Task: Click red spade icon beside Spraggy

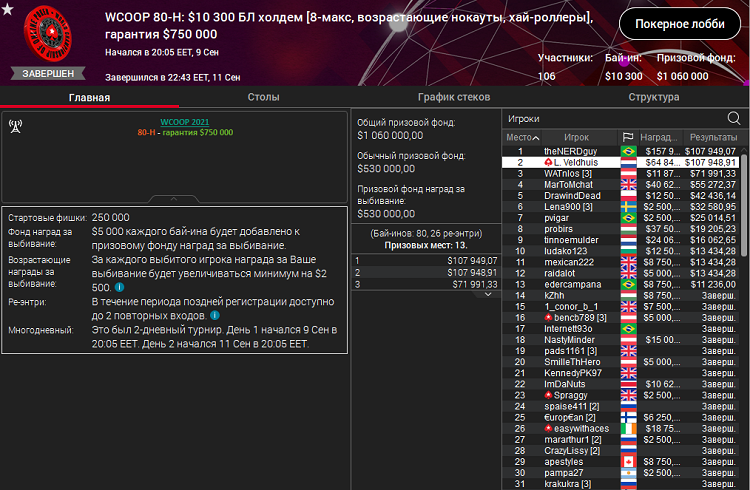Action: pos(548,395)
